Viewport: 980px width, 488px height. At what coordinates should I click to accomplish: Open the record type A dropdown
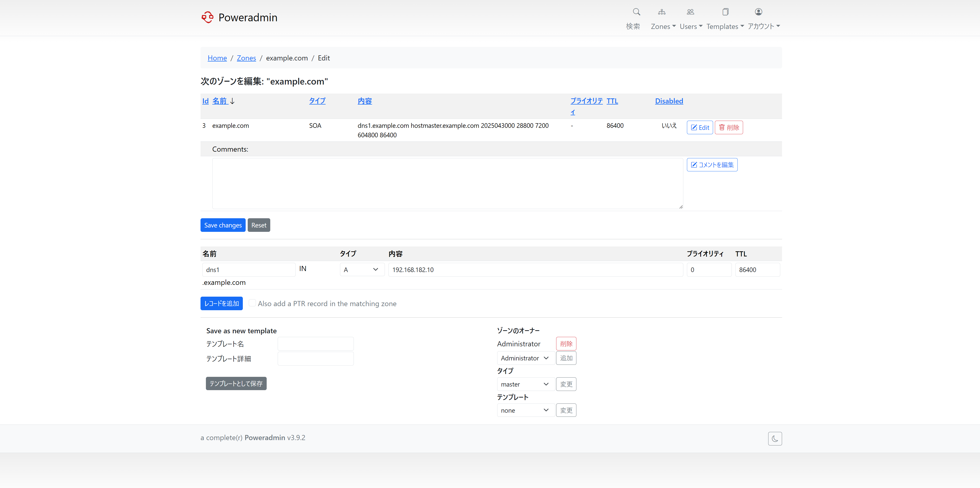coord(362,269)
